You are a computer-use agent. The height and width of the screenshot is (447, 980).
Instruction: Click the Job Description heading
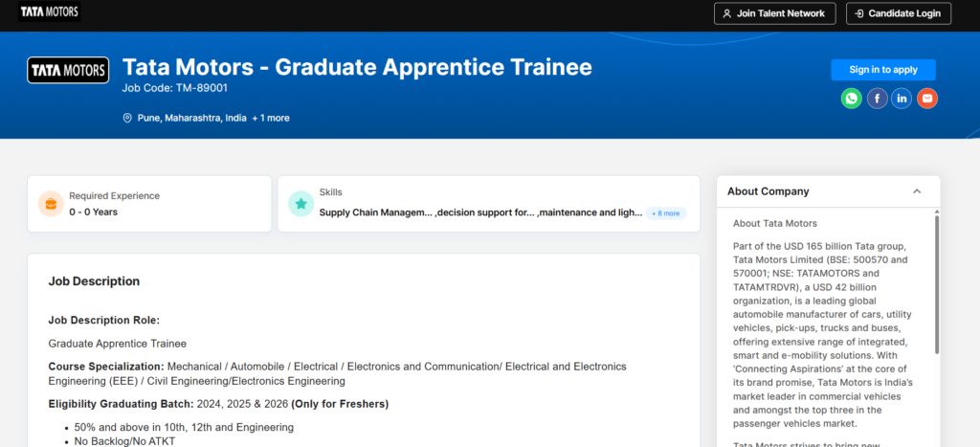coord(94,281)
